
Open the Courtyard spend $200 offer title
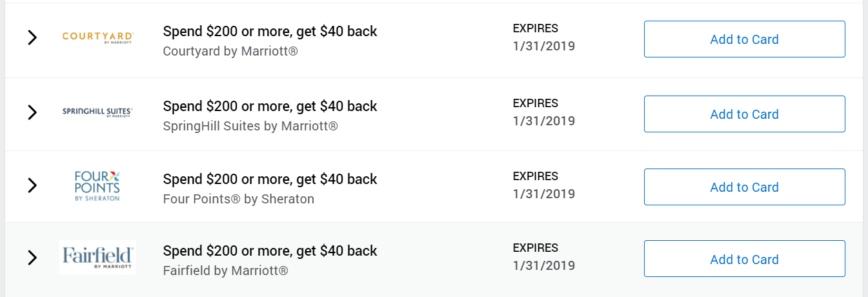tap(270, 31)
